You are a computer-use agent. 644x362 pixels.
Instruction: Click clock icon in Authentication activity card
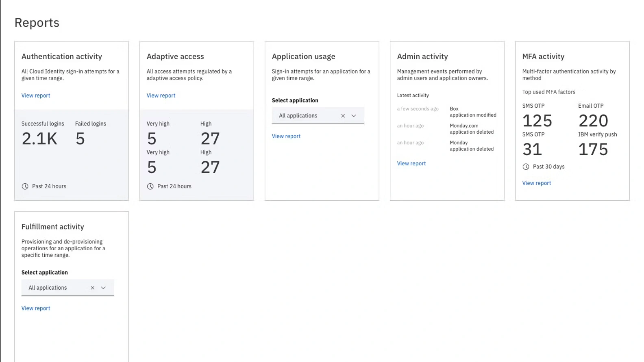[x=25, y=186]
